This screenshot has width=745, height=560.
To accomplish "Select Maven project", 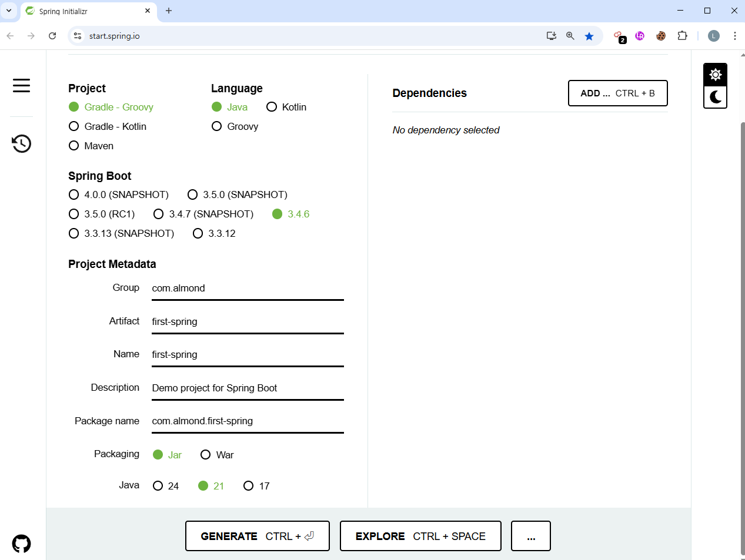I will click(91, 146).
